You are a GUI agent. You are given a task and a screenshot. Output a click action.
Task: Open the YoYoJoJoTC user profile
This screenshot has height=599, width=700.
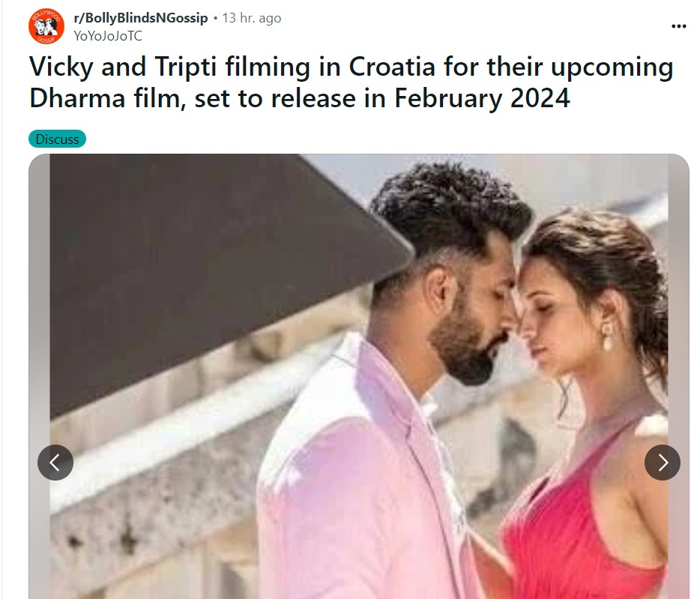(x=108, y=36)
